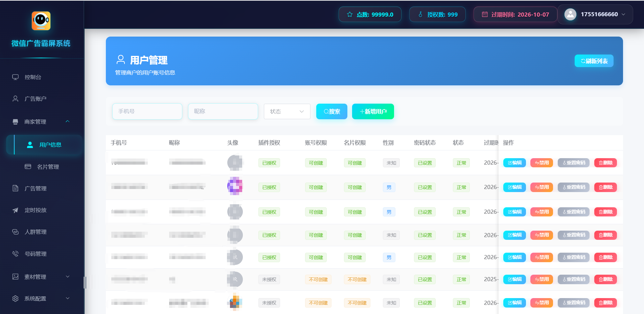Viewport: 644px width, 314px height.
Task: Click the 广告账户 person icon
Action: pos(16,99)
